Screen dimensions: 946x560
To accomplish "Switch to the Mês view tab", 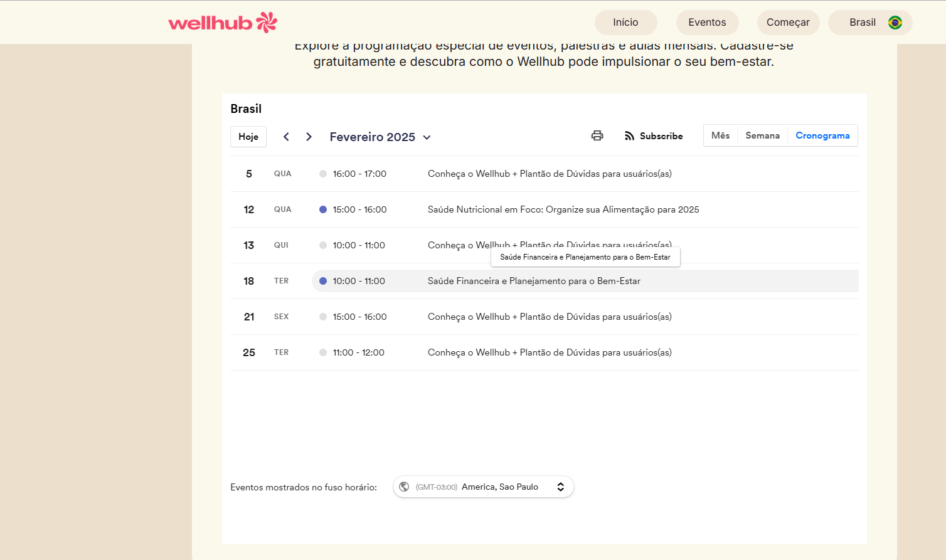I will (x=720, y=135).
